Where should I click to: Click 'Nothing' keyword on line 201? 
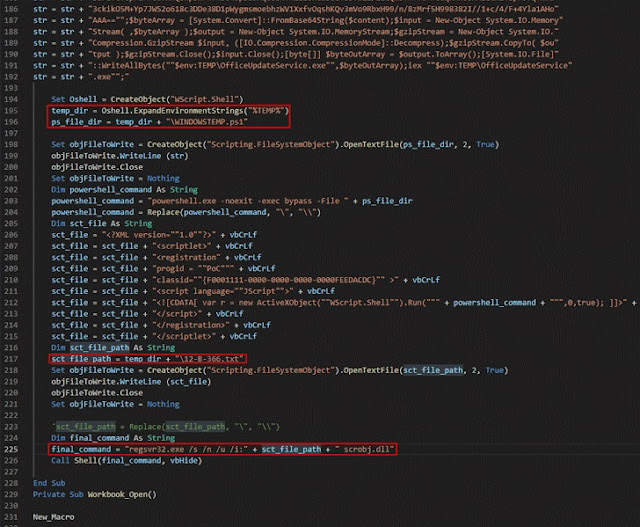tap(163, 178)
